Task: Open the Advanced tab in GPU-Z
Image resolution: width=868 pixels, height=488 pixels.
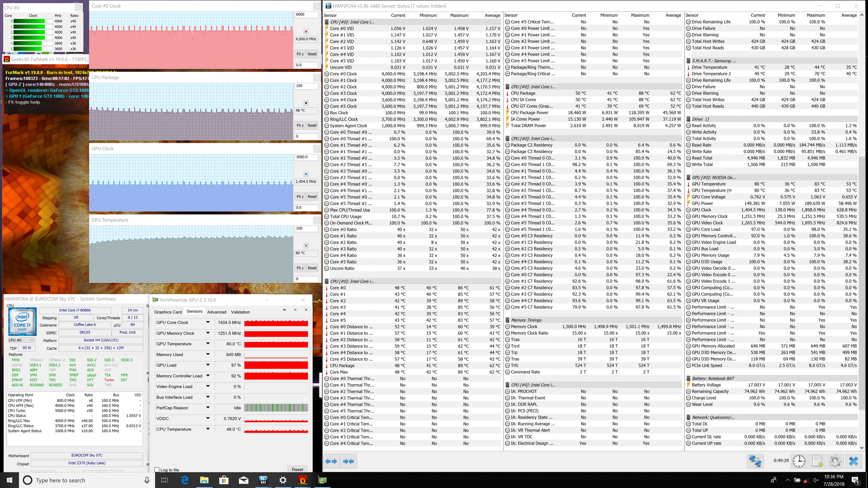Action: click(217, 312)
